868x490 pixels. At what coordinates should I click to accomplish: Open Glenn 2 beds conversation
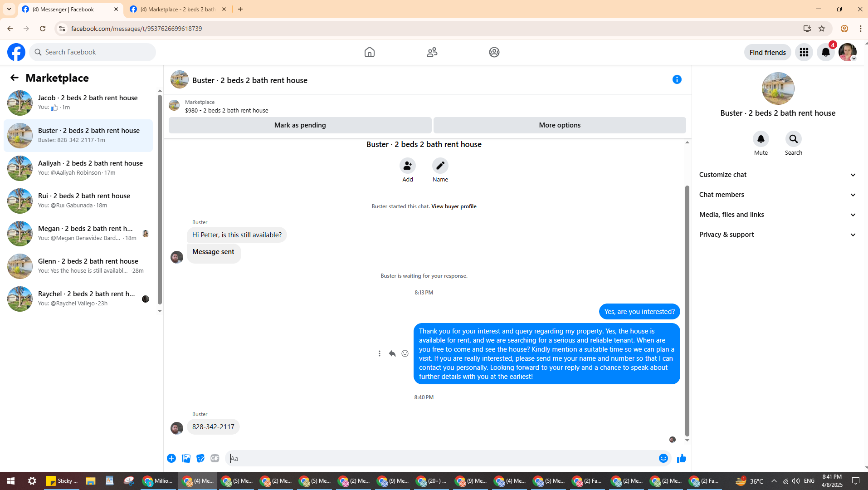[79, 266]
